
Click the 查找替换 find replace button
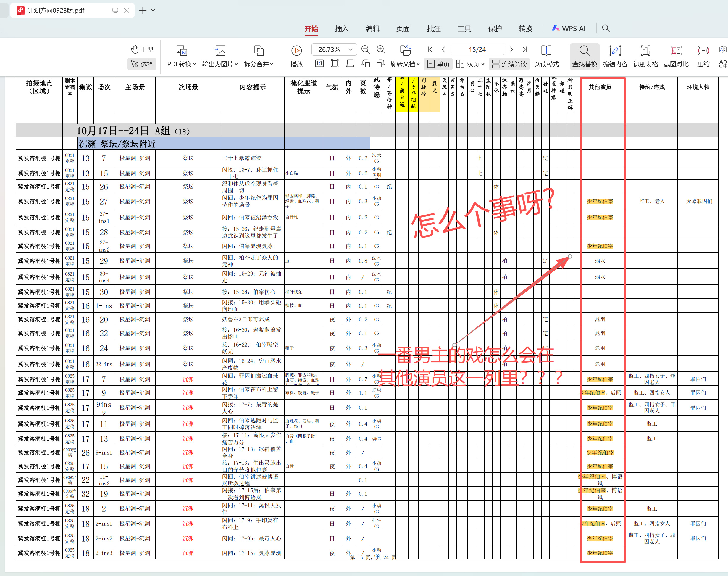585,56
